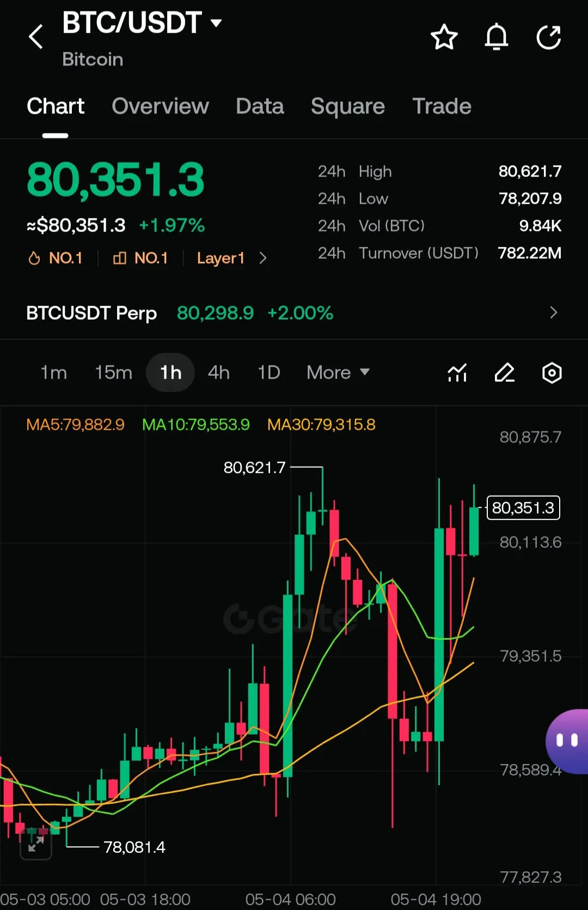Tap the 79,351.5 price axis label
The height and width of the screenshot is (910, 588).
(530, 656)
